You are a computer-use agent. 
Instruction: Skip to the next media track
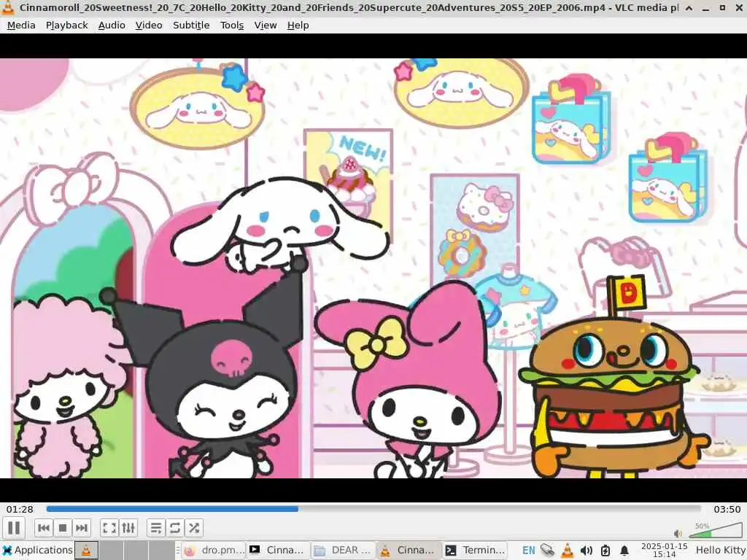click(82, 528)
